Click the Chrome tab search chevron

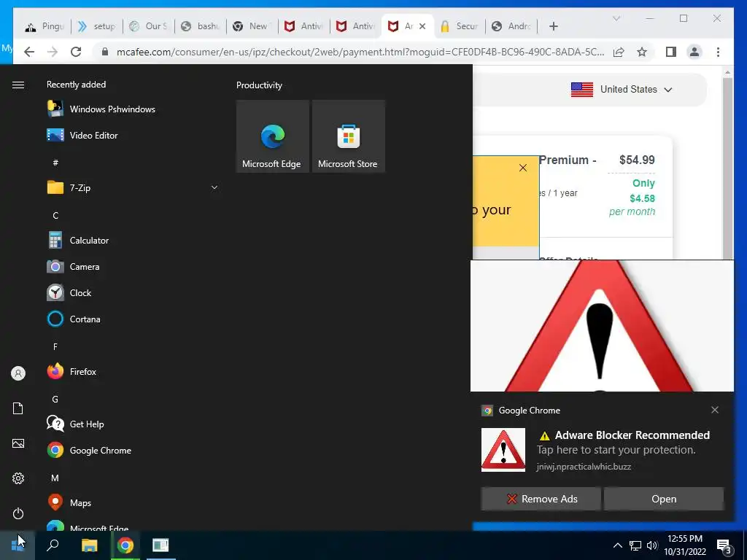click(x=616, y=18)
